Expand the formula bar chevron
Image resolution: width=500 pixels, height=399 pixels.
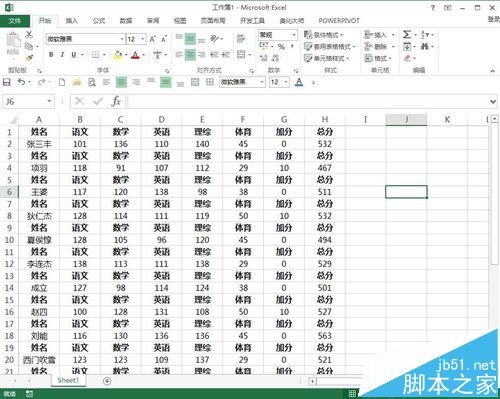[493, 101]
